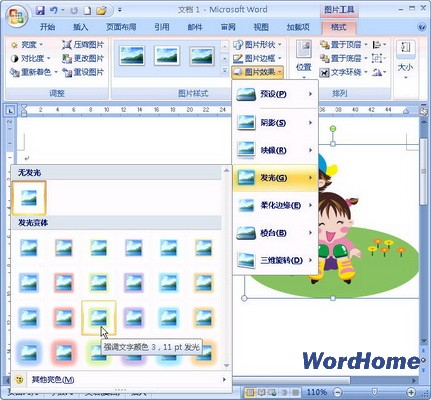Click vertical scrollbar down arrow of document
The image size is (431, 400).
tap(424, 341)
